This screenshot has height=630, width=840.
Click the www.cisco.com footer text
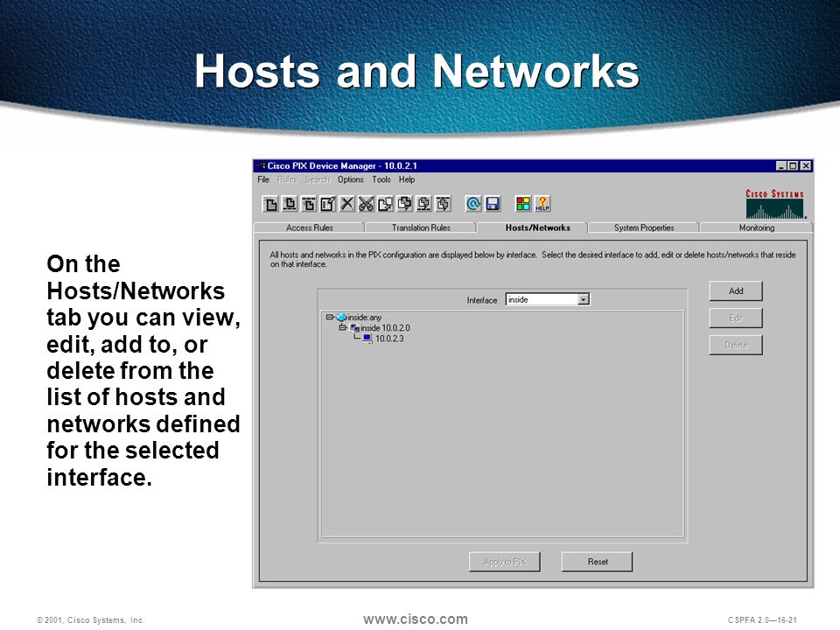tap(415, 619)
